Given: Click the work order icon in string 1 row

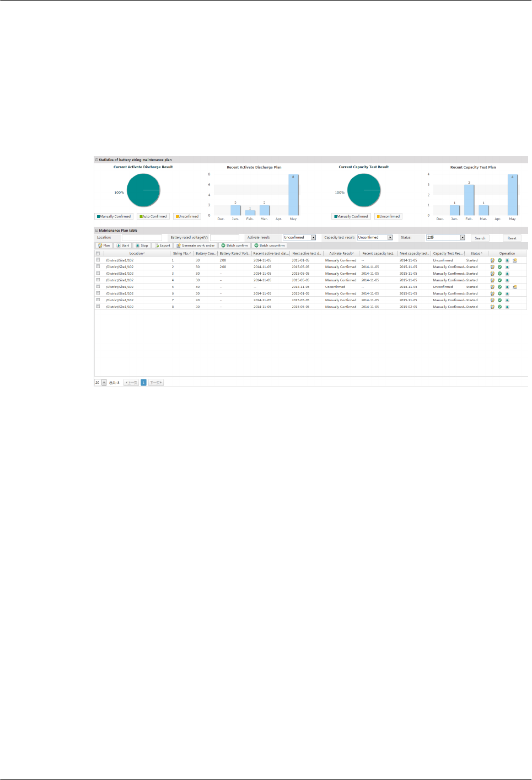Looking at the screenshot, I should click(514, 260).
